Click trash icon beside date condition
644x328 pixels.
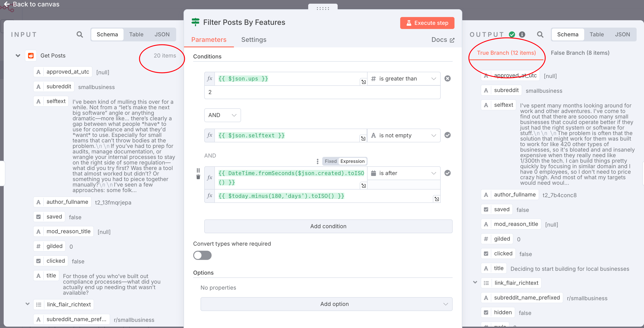pos(198,177)
